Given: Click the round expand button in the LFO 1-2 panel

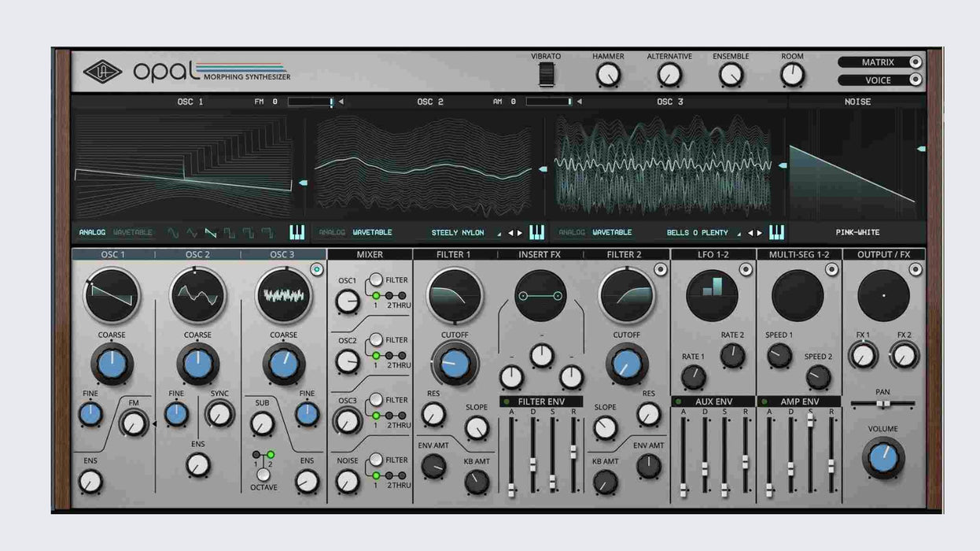Looking at the screenshot, I should pyautogui.click(x=746, y=269).
